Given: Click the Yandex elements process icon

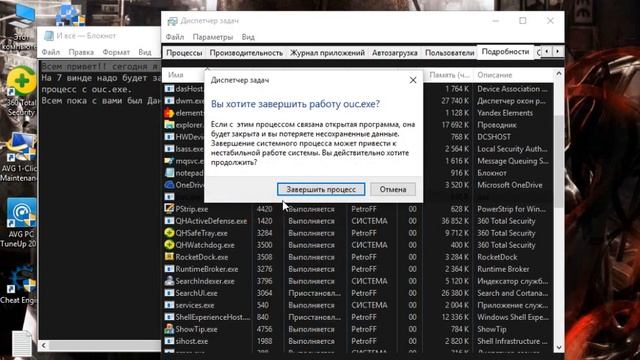Looking at the screenshot, I should pyautogui.click(x=169, y=113).
